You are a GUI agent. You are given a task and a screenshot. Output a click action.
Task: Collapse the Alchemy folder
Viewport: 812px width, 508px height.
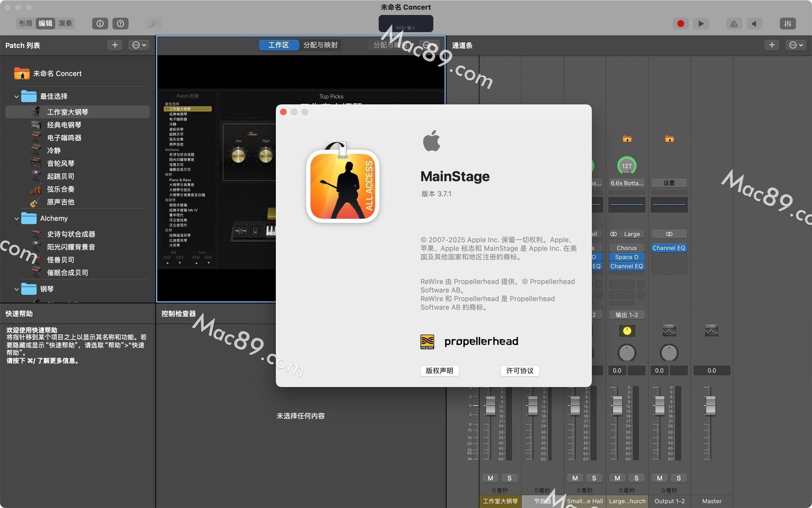click(16, 218)
